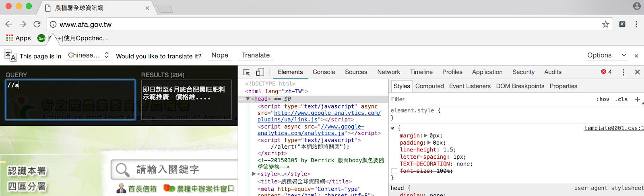Viewport: 644px width, 196px height.
Task: Uncheck the font-size: 100% property checkbox
Action: point(394,171)
